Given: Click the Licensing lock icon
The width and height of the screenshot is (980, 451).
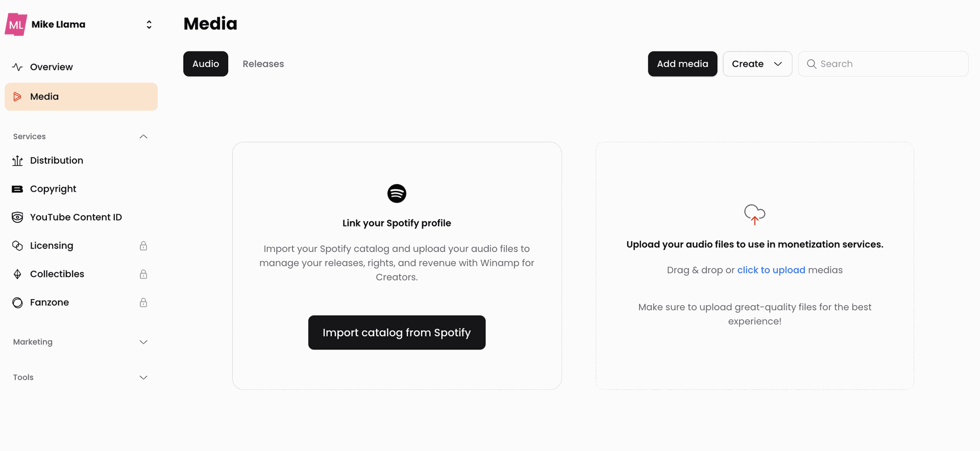Looking at the screenshot, I should click(143, 246).
